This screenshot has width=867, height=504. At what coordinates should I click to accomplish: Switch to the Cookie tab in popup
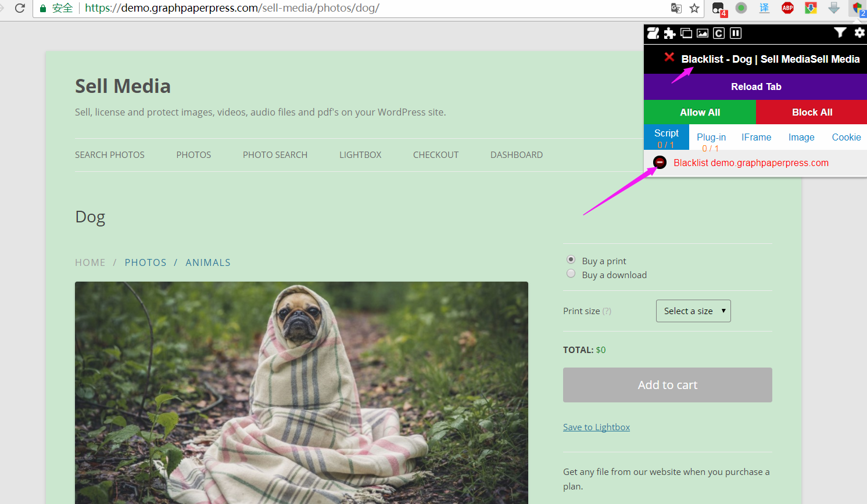[846, 137]
